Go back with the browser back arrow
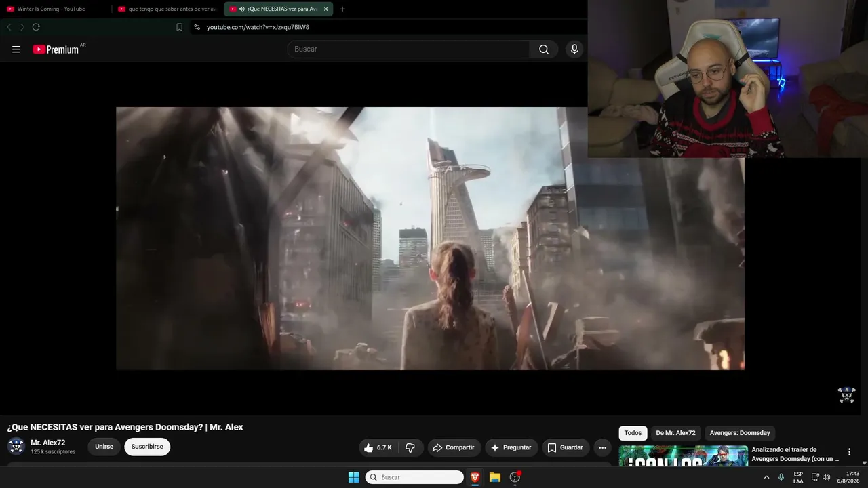 [9, 27]
